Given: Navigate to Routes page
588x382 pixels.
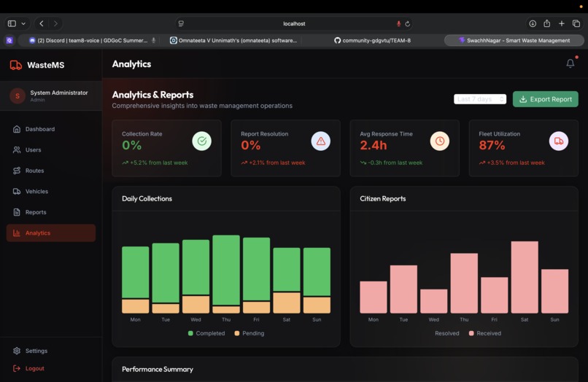Looking at the screenshot, I should click(x=51, y=171).
